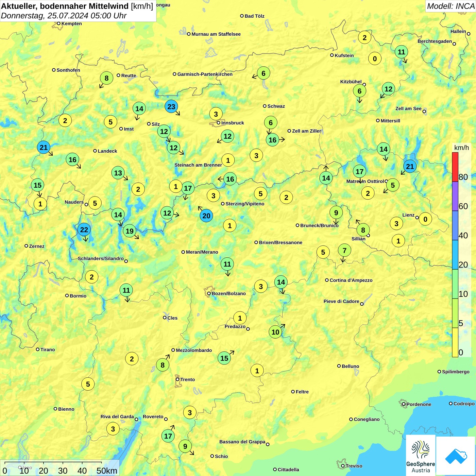The image size is (476, 476).
Task: Click the blue 40–60 km/h legend segment
Action: (455, 225)
